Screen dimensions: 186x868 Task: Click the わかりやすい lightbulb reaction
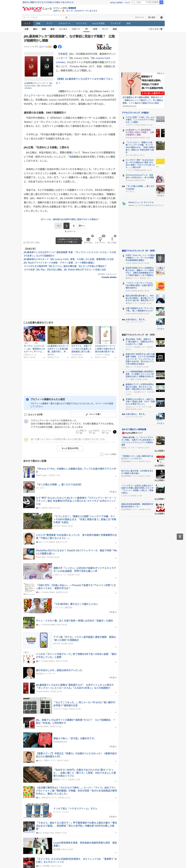point(100,240)
